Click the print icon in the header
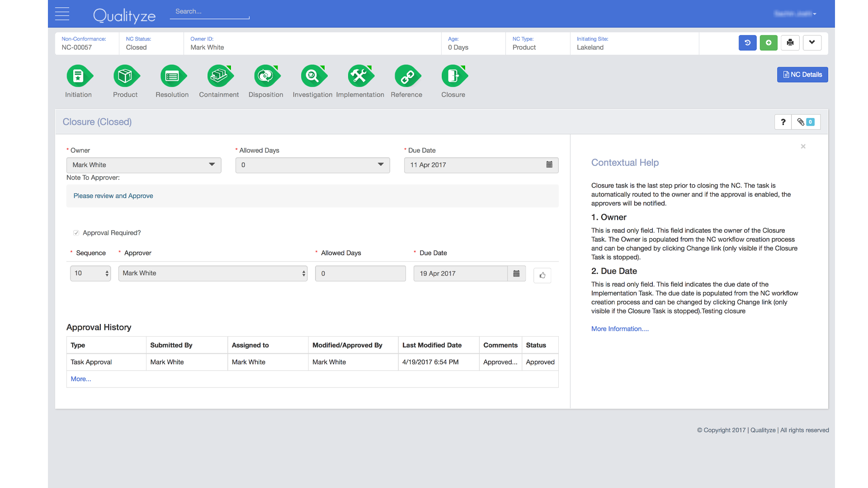The width and height of the screenshot is (868, 488). pos(790,42)
